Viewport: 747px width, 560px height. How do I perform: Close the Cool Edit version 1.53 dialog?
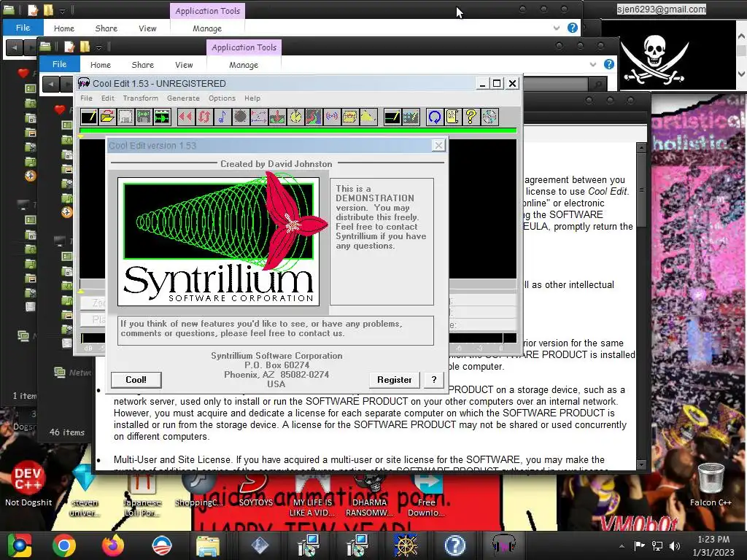438,145
